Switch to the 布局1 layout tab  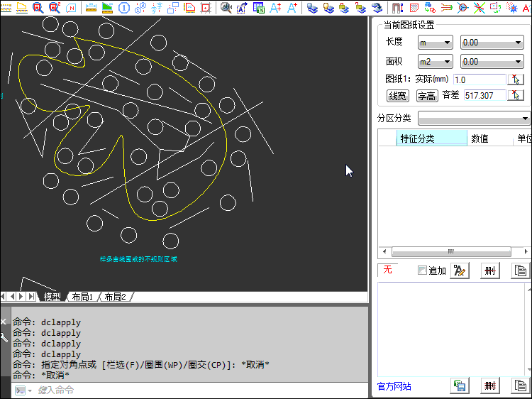click(82, 297)
